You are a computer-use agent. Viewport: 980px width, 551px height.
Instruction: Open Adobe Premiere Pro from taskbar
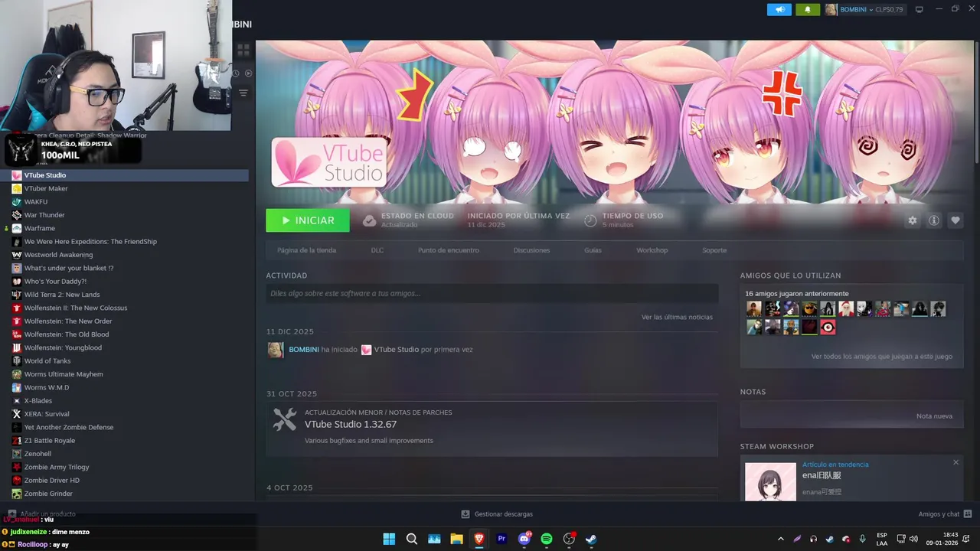coord(501,539)
